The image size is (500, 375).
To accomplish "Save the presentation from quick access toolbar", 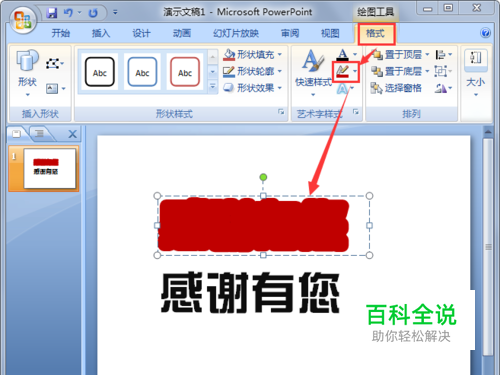I will pyautogui.click(x=52, y=13).
